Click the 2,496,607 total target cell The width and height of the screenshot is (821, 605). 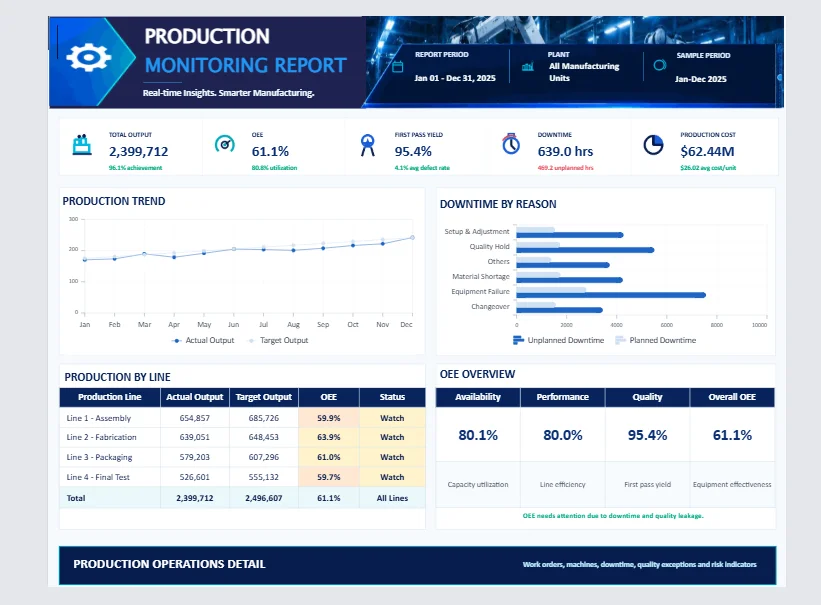pos(263,498)
